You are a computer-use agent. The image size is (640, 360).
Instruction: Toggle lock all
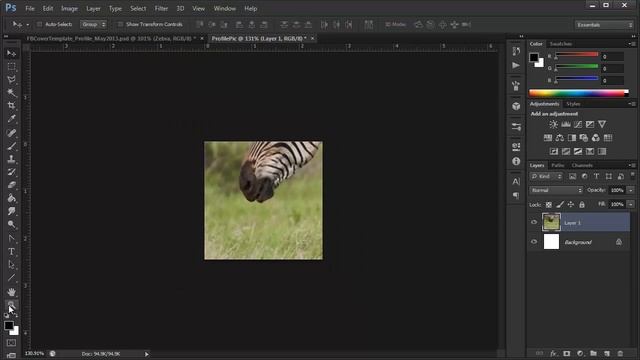582,204
